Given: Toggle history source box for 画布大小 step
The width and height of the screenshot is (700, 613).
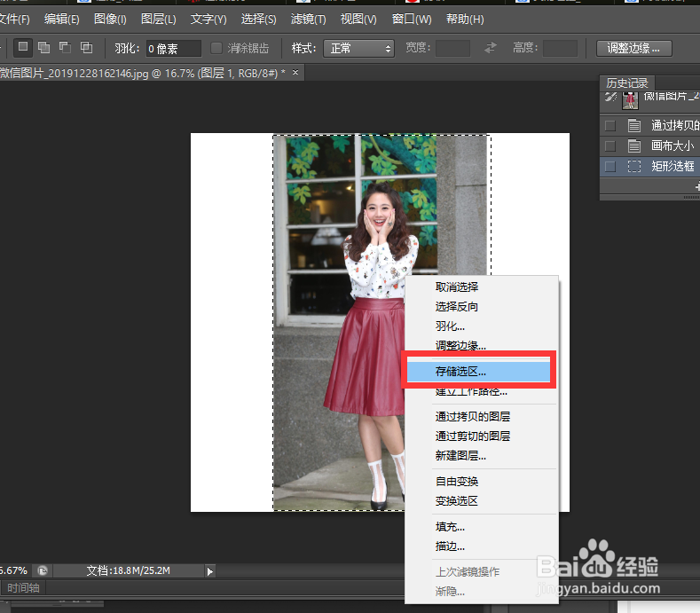Looking at the screenshot, I should pos(610,146).
